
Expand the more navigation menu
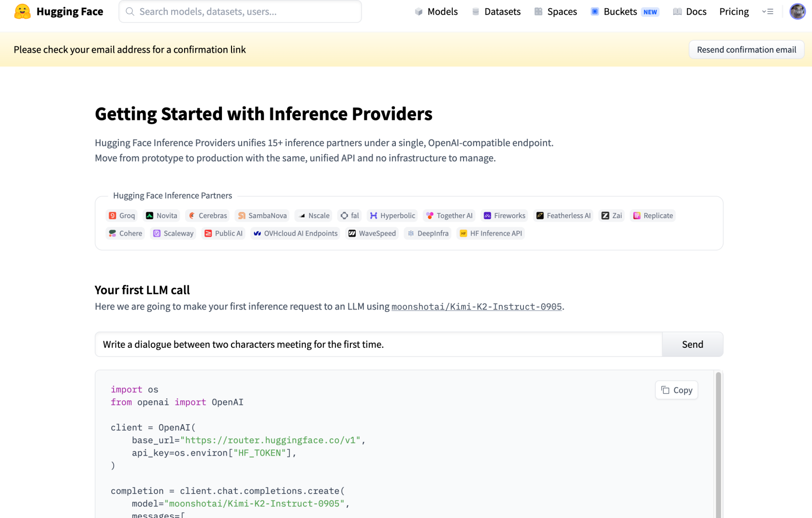pyautogui.click(x=768, y=12)
